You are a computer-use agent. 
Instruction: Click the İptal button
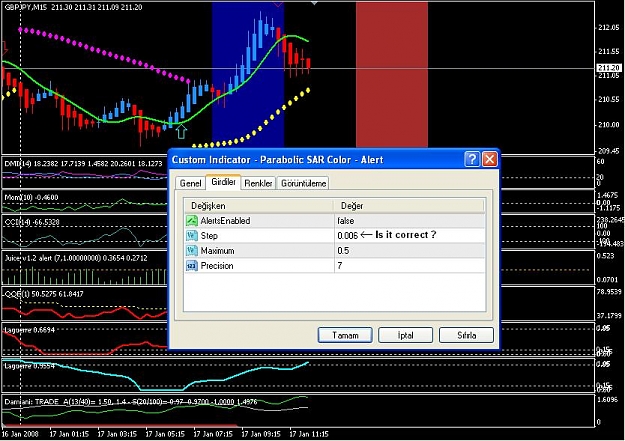click(405, 335)
